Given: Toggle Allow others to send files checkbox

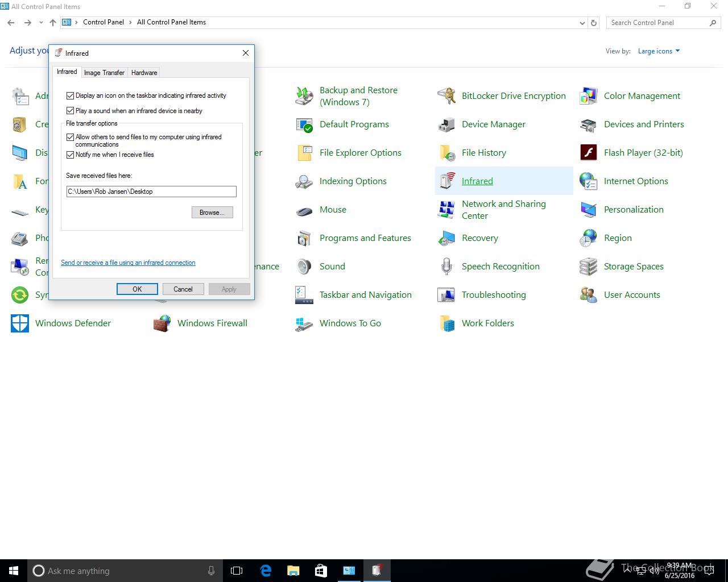Looking at the screenshot, I should point(71,137).
